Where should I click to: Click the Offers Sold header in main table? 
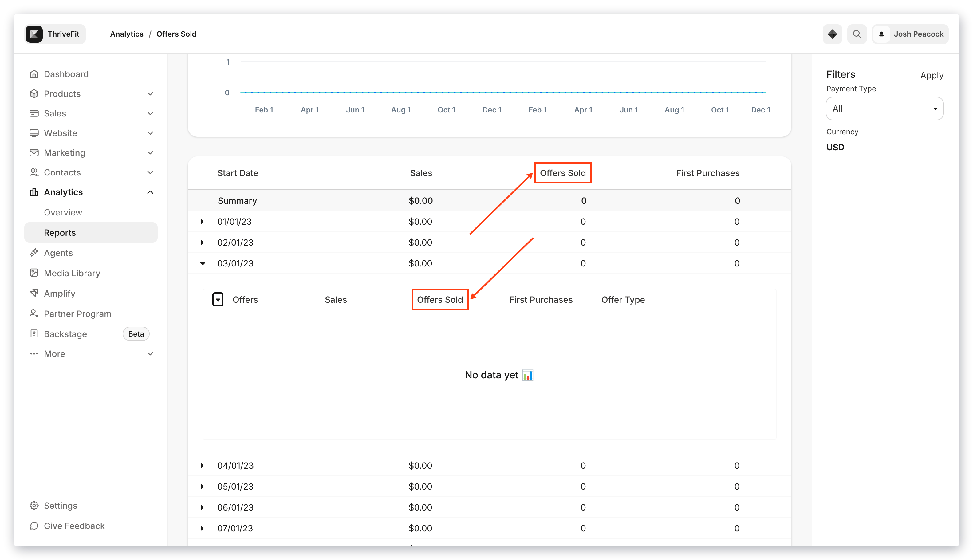pos(562,173)
